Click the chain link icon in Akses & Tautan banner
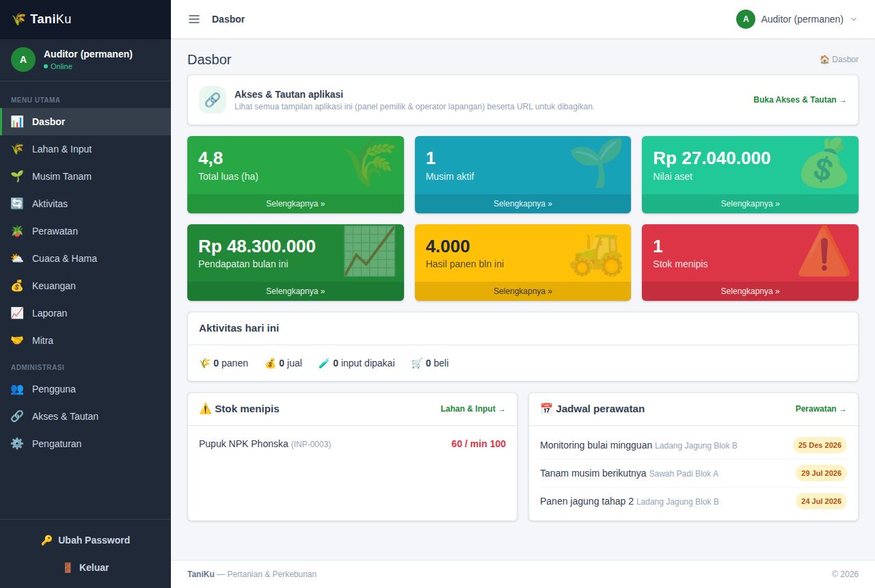The image size is (875, 588). (213, 100)
